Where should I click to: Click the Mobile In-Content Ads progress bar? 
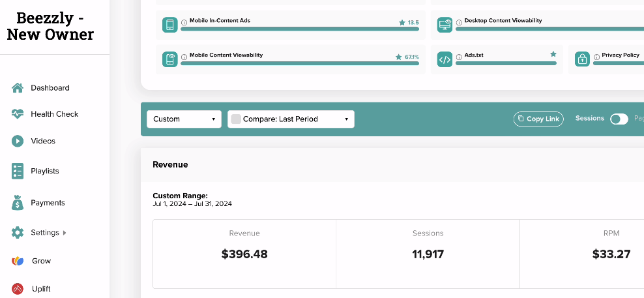pos(300,29)
